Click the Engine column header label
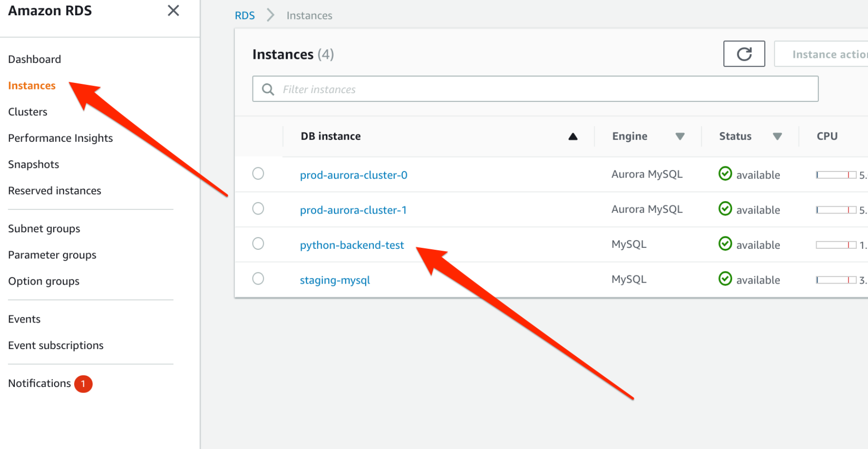868x449 pixels. [x=630, y=136]
